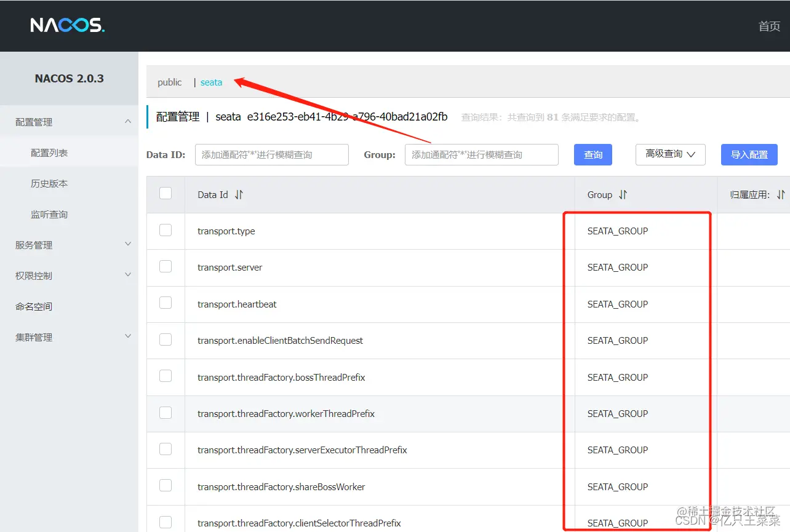Sort by Group column icon
The image size is (790, 532).
pyautogui.click(x=623, y=194)
